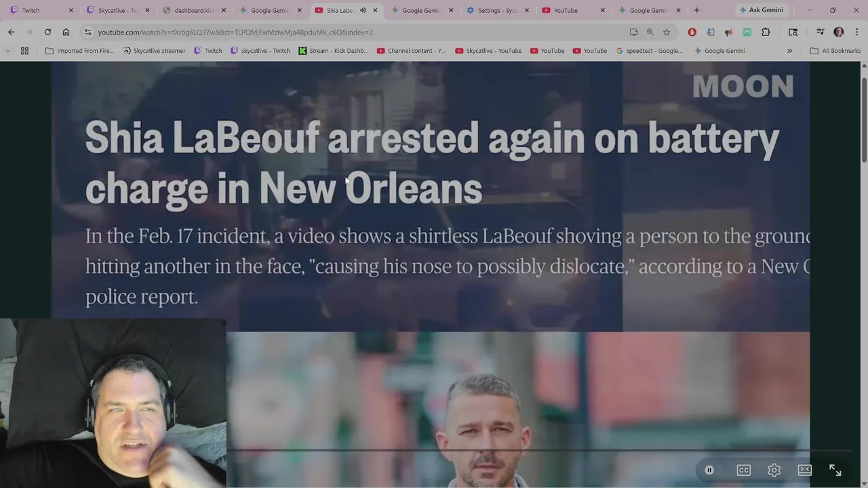Click the "police report." text line
Screen dimensions: 868x488
(141, 297)
